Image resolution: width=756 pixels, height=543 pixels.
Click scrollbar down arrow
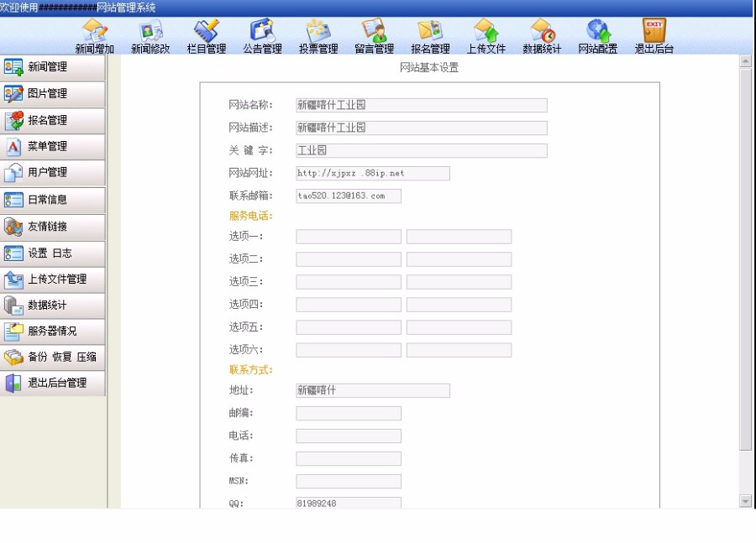click(745, 502)
